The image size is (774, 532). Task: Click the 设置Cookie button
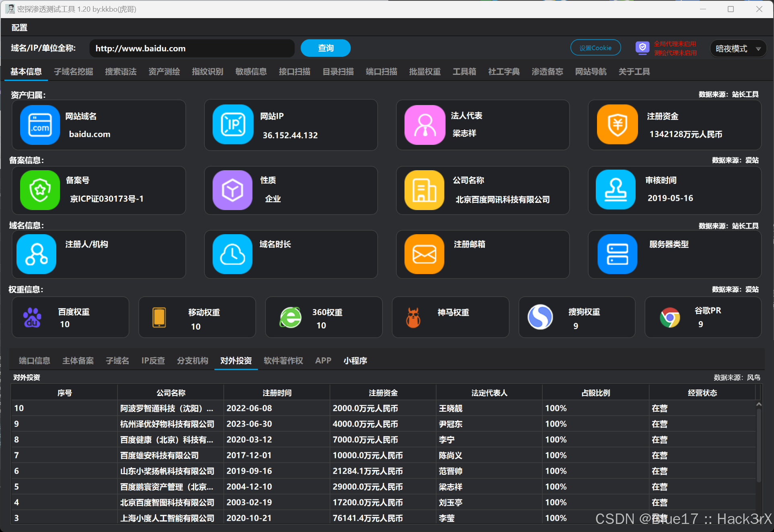(x=595, y=48)
